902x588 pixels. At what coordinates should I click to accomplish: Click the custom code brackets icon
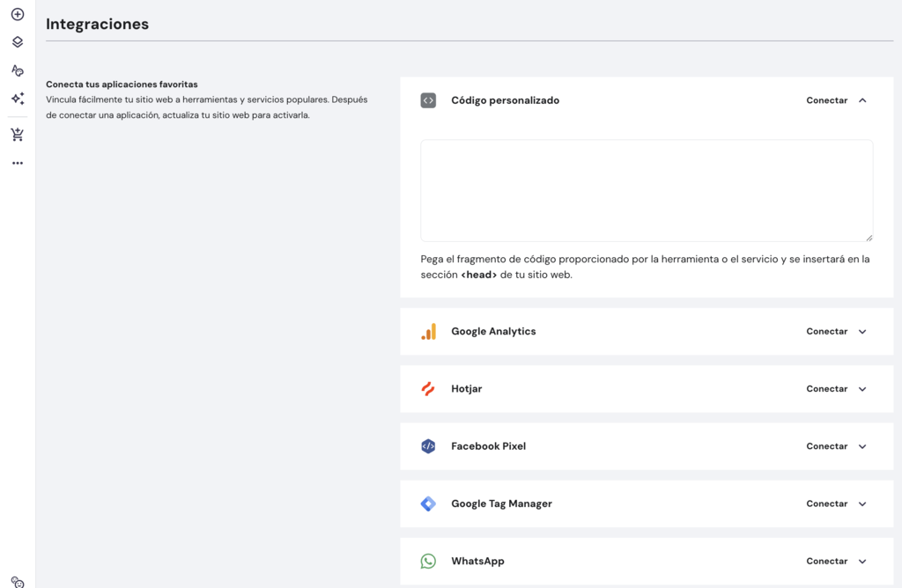click(x=428, y=100)
